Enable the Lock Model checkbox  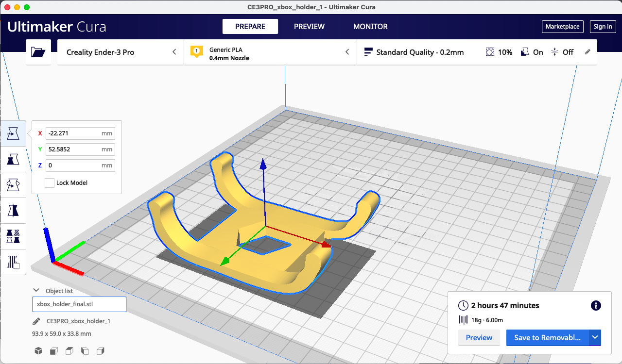coord(49,183)
